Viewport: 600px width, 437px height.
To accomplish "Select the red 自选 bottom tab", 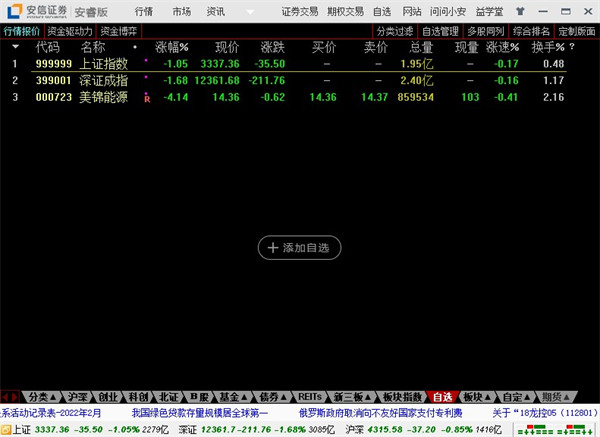I will pyautogui.click(x=442, y=397).
